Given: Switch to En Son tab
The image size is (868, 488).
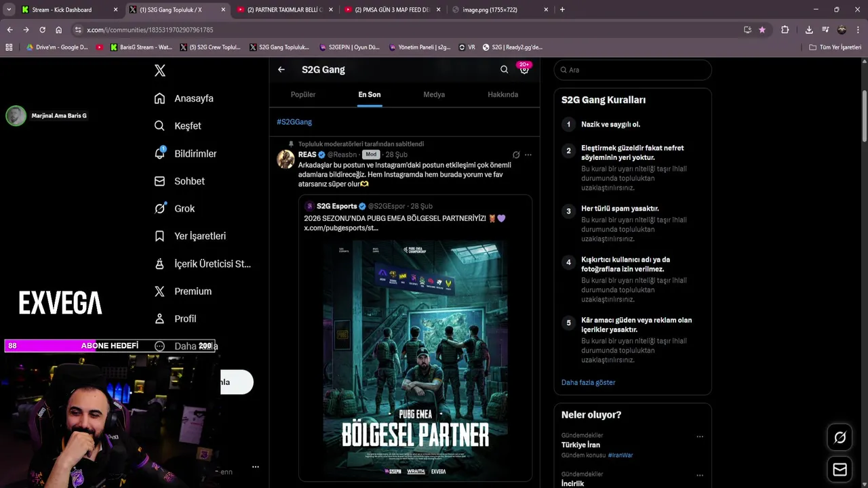Looking at the screenshot, I should 370,94.
